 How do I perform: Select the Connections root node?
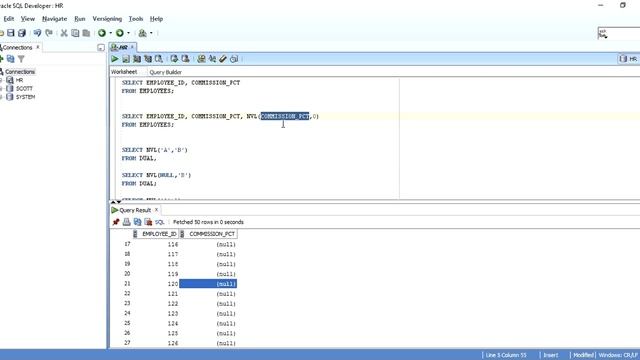(20, 72)
